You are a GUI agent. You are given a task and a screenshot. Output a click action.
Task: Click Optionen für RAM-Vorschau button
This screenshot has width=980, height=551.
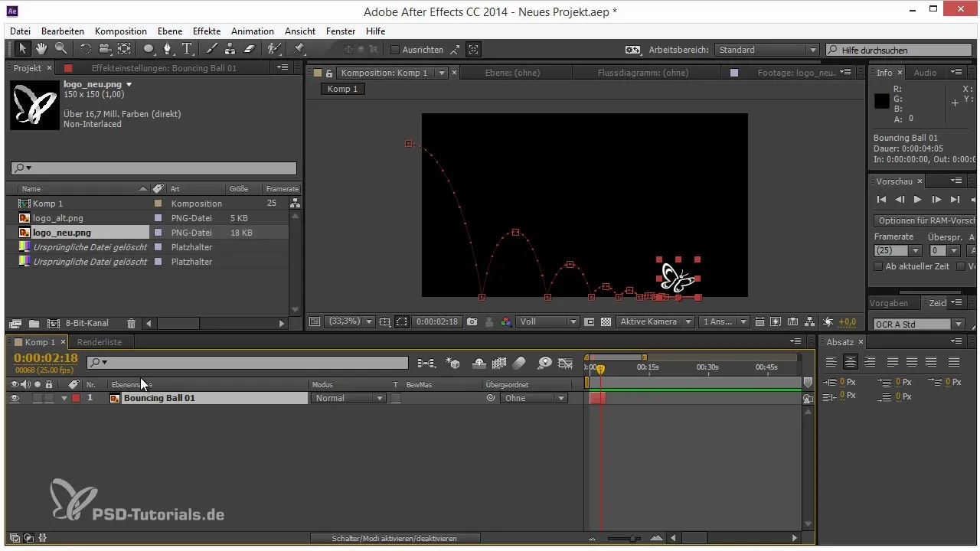(x=926, y=220)
